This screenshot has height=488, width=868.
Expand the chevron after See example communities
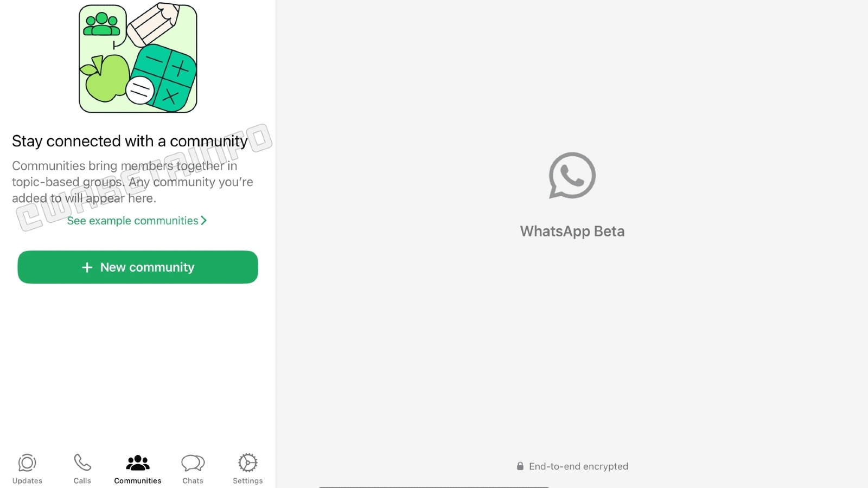pos(204,221)
